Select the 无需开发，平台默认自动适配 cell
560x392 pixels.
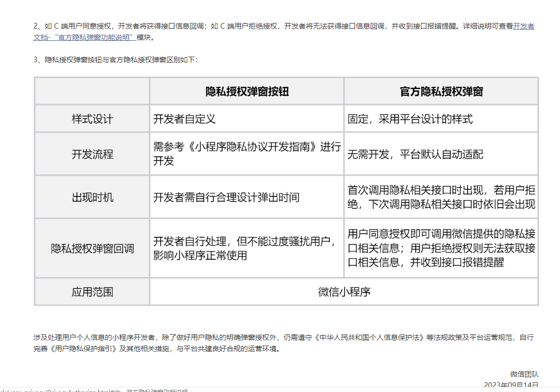441,154
